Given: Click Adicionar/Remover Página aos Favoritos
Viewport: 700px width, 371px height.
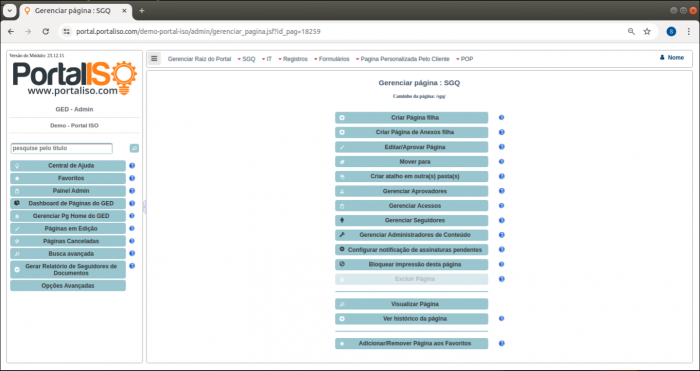Looking at the screenshot, I should click(412, 344).
